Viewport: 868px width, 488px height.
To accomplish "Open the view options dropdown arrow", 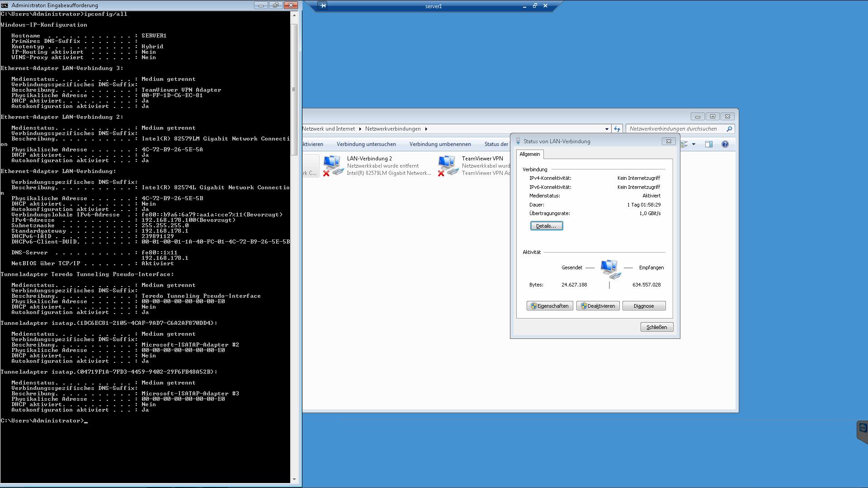I will 693,145.
